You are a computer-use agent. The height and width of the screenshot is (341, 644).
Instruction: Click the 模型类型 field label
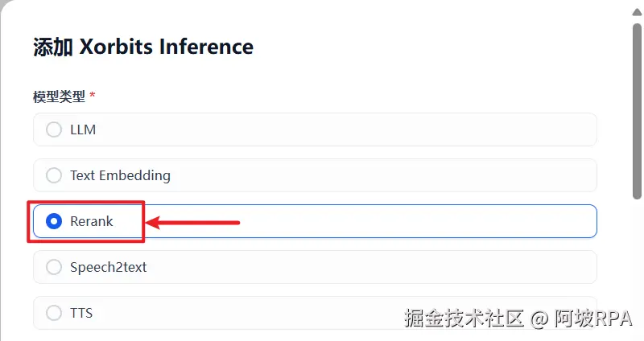pyautogui.click(x=59, y=97)
